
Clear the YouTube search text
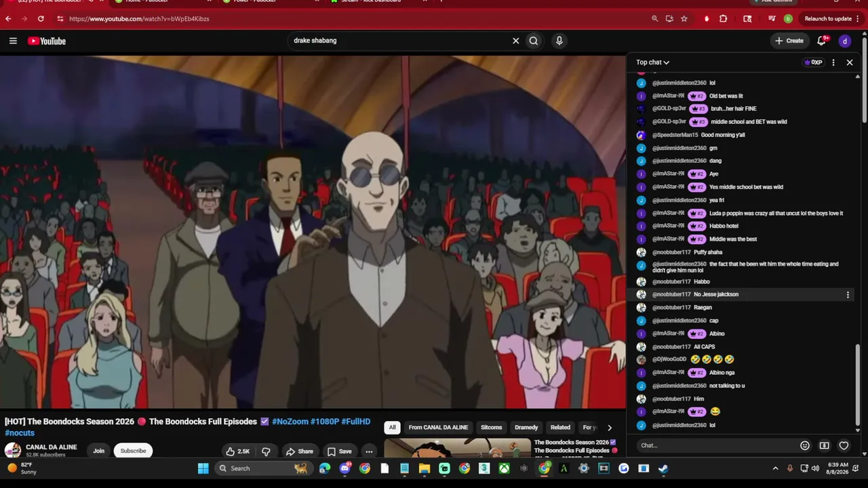click(x=515, y=41)
